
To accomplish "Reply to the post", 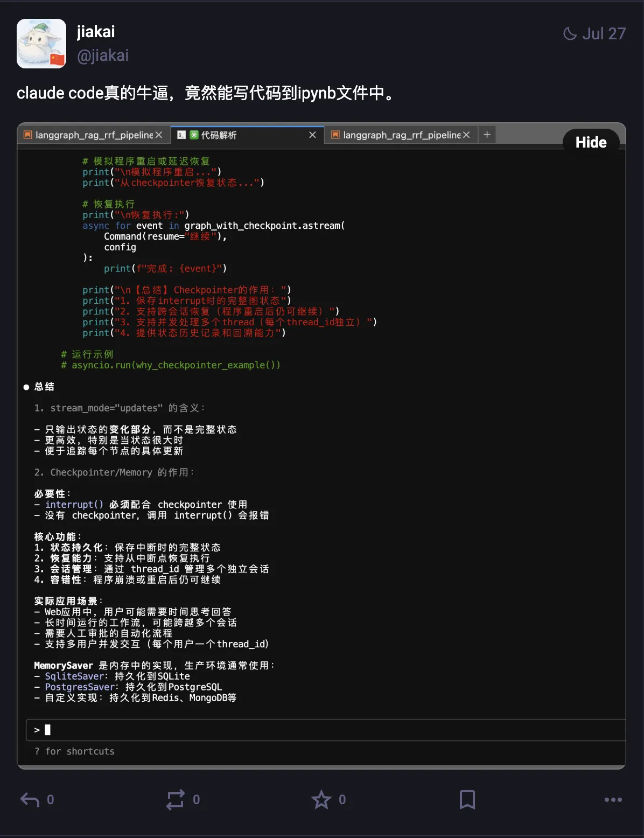I will (x=30, y=800).
